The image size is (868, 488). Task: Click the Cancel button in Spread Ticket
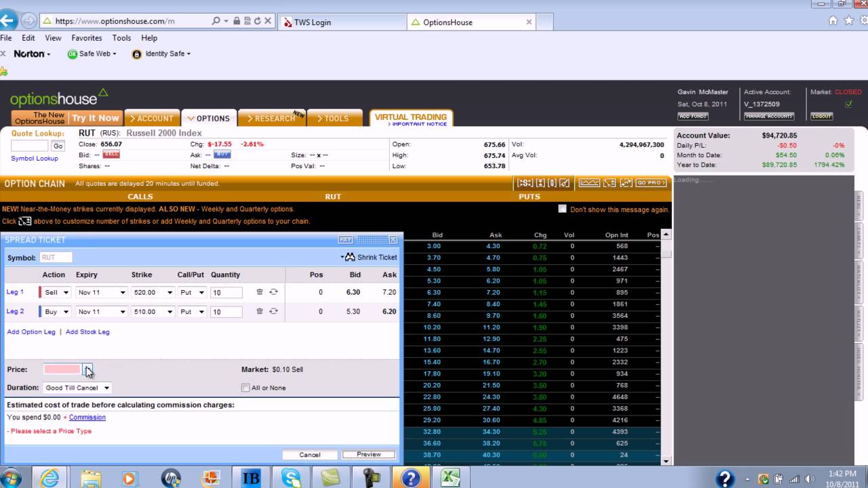click(x=310, y=454)
